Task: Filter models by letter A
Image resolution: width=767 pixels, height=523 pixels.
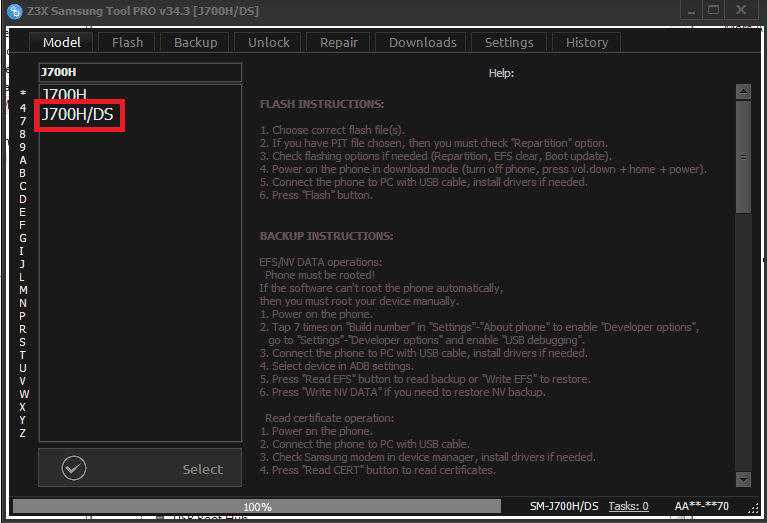Action: (x=23, y=160)
